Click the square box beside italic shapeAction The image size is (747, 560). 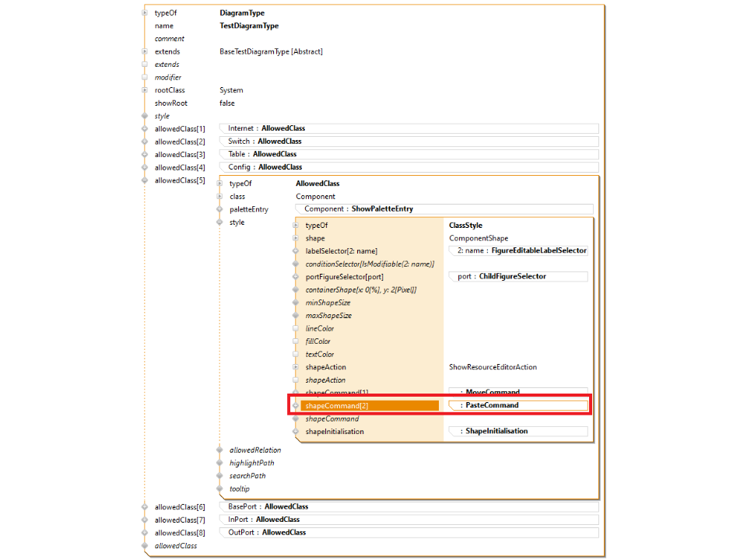[296, 380]
